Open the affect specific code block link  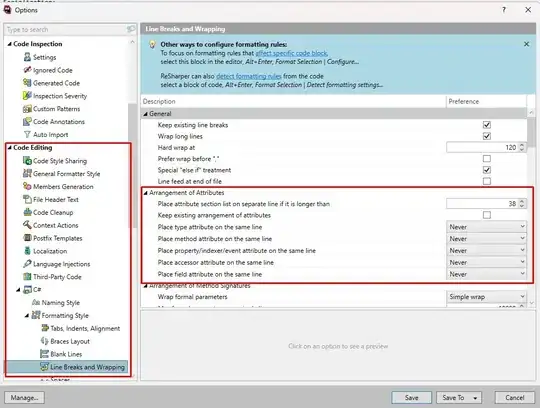[x=291, y=53]
